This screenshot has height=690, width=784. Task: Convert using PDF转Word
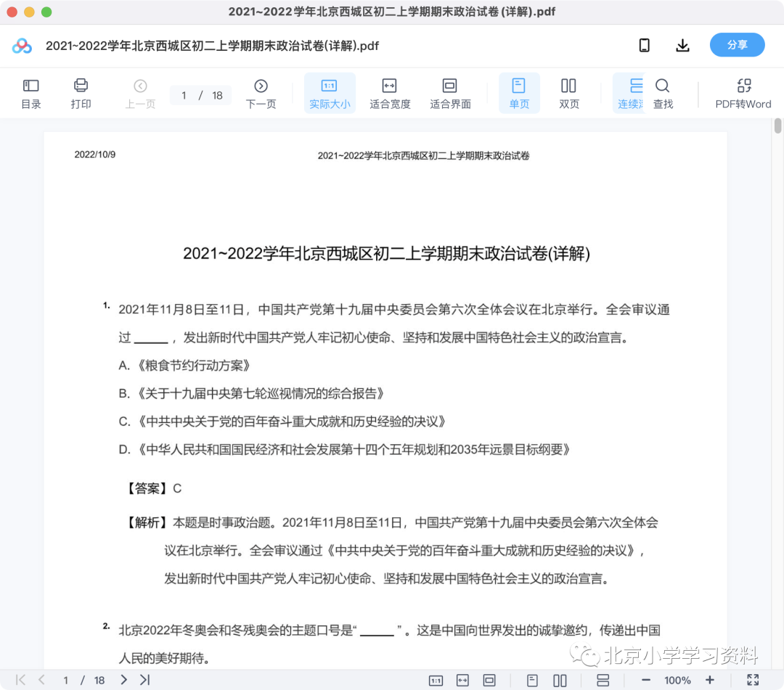point(743,94)
